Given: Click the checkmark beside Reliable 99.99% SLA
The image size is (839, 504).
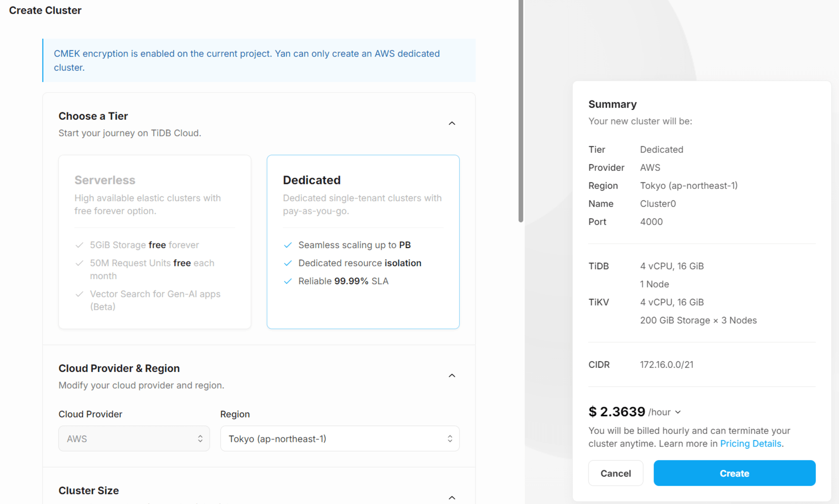Looking at the screenshot, I should (x=288, y=281).
